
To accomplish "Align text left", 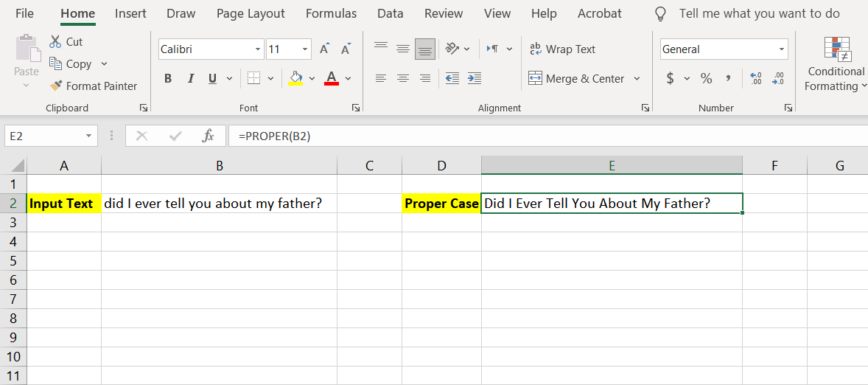I will point(380,78).
